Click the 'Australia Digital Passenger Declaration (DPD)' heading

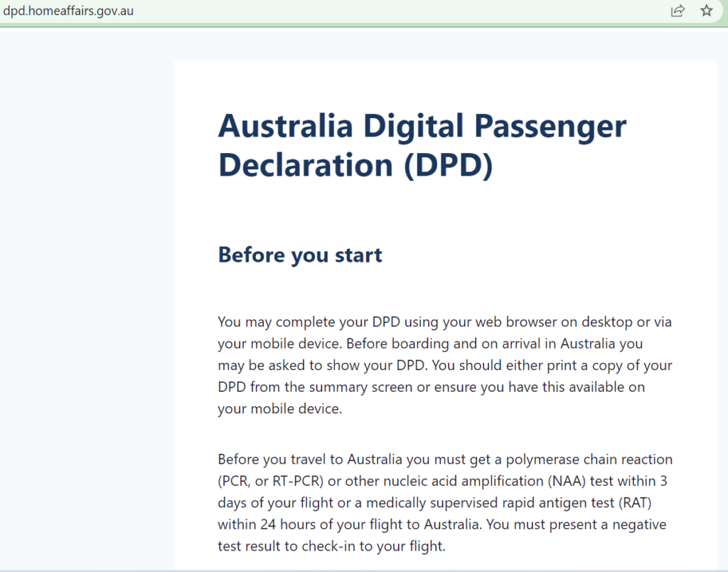(422, 145)
